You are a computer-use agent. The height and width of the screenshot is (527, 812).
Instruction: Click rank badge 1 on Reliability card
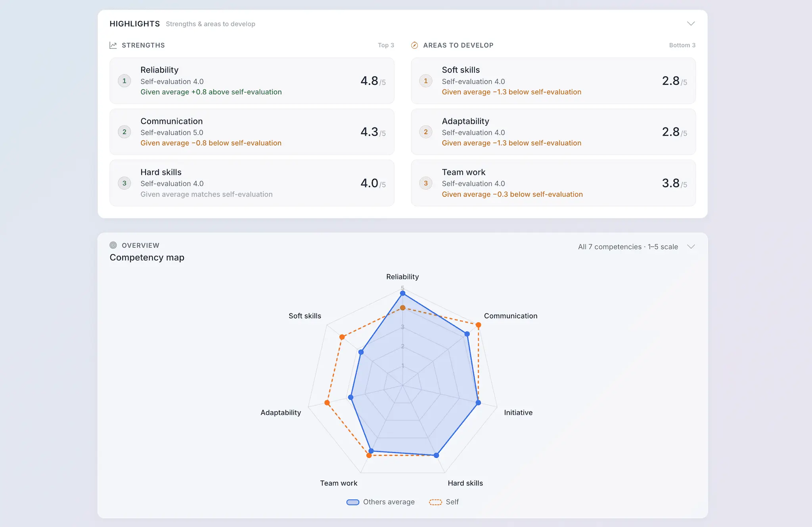[124, 81]
